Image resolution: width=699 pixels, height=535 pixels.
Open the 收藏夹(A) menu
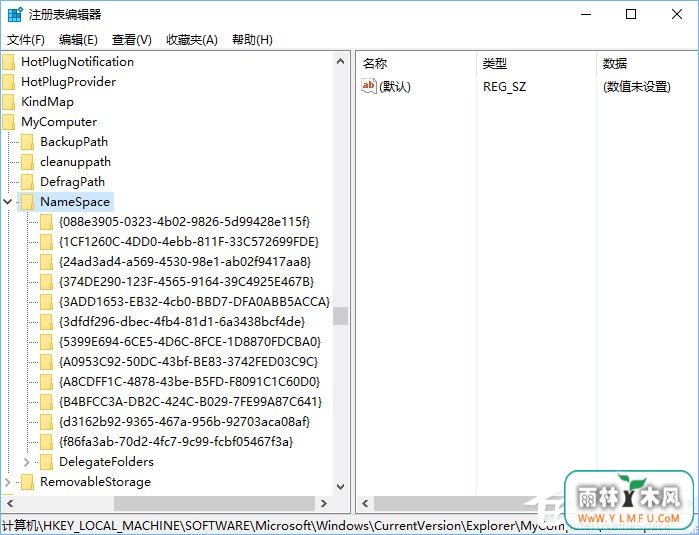pyautogui.click(x=192, y=40)
